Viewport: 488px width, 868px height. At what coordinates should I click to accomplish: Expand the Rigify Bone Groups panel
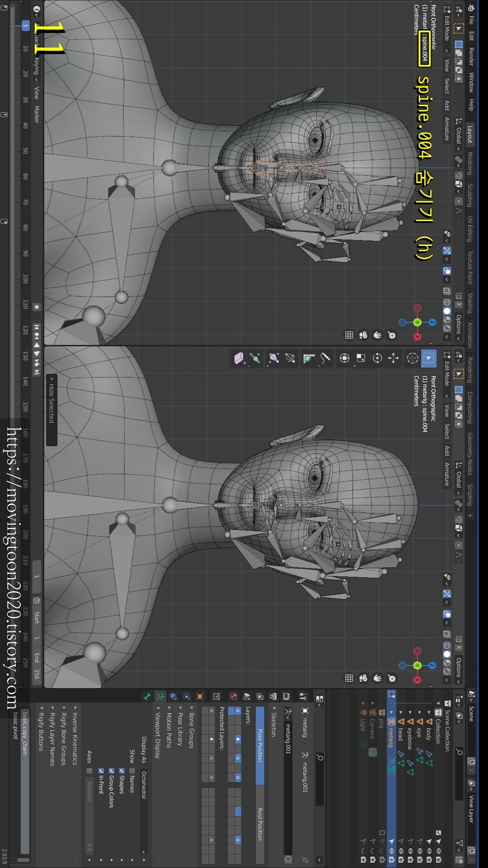tap(64, 735)
